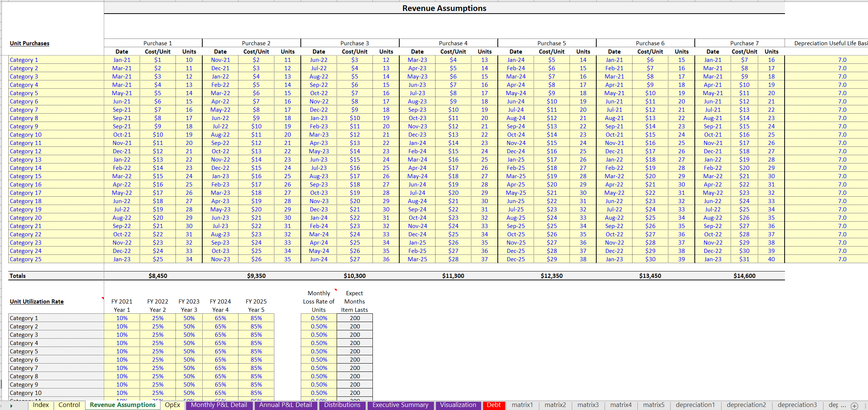Go to Monthly P&L Detail tab
The height and width of the screenshot is (410, 868).
(x=219, y=405)
